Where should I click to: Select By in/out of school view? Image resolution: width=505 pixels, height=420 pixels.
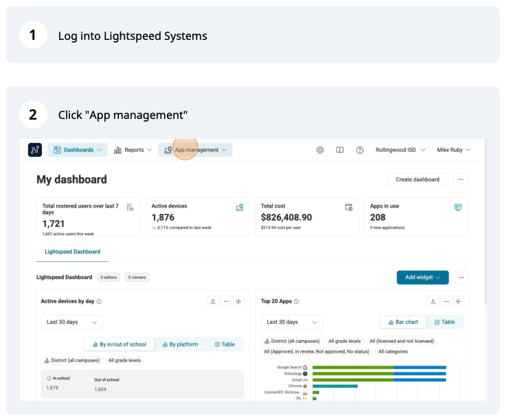pyautogui.click(x=120, y=344)
